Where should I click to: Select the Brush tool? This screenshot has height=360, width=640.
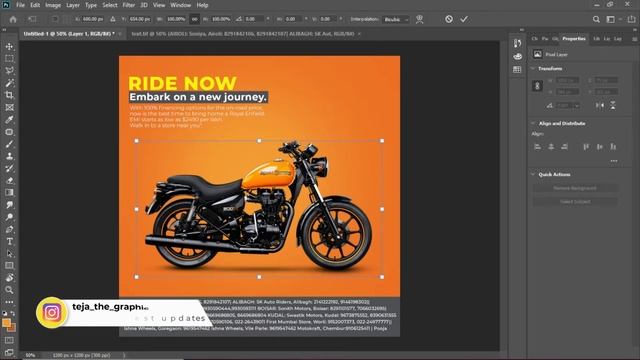pyautogui.click(x=9, y=144)
